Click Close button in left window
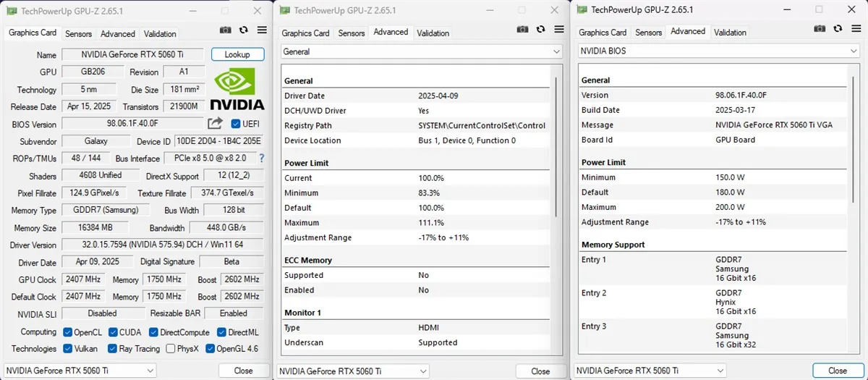 (244, 371)
